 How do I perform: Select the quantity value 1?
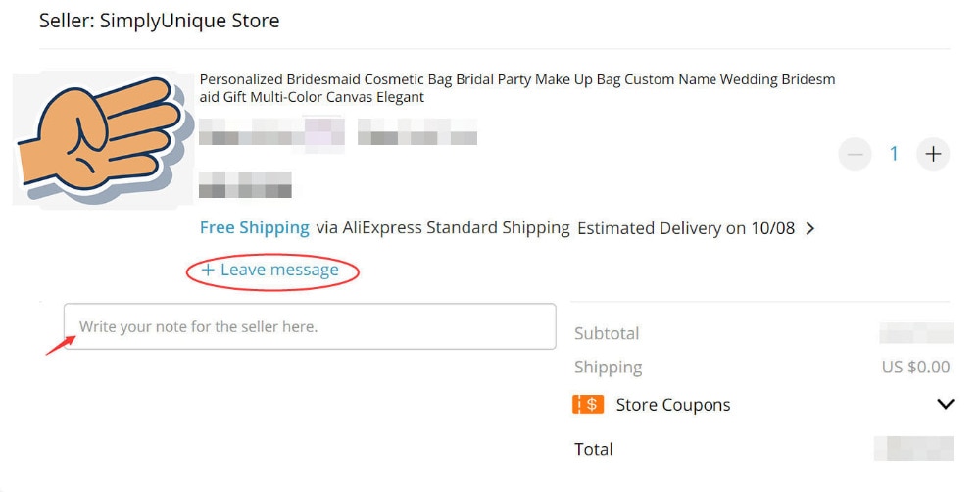tap(894, 154)
